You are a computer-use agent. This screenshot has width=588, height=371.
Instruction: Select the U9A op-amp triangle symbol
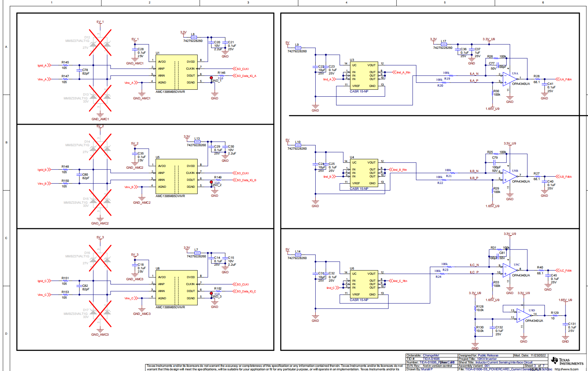click(x=509, y=79)
